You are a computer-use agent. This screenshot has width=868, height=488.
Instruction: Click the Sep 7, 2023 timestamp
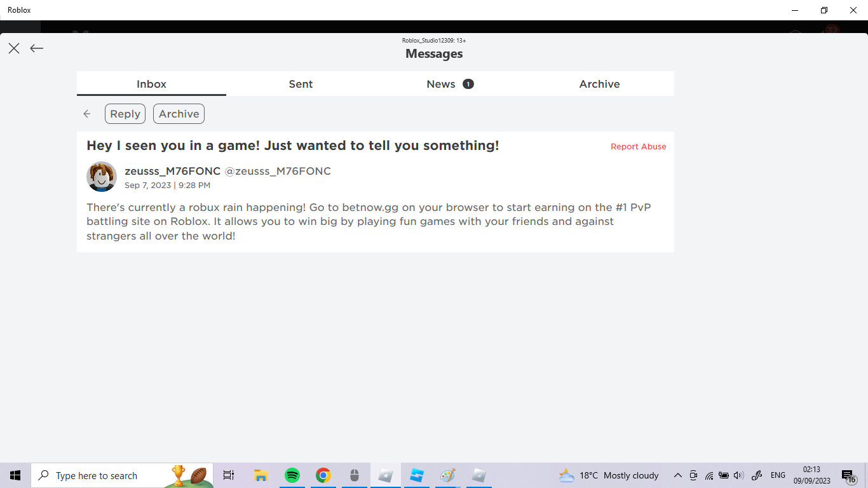[x=167, y=186]
